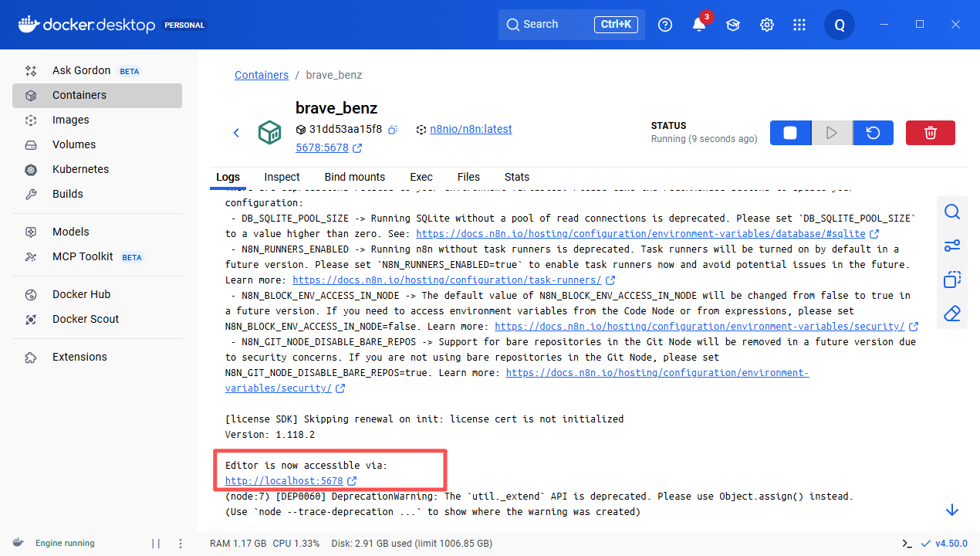The height and width of the screenshot is (556, 980).
Task: Delete container with red trash button
Action: coord(931,133)
